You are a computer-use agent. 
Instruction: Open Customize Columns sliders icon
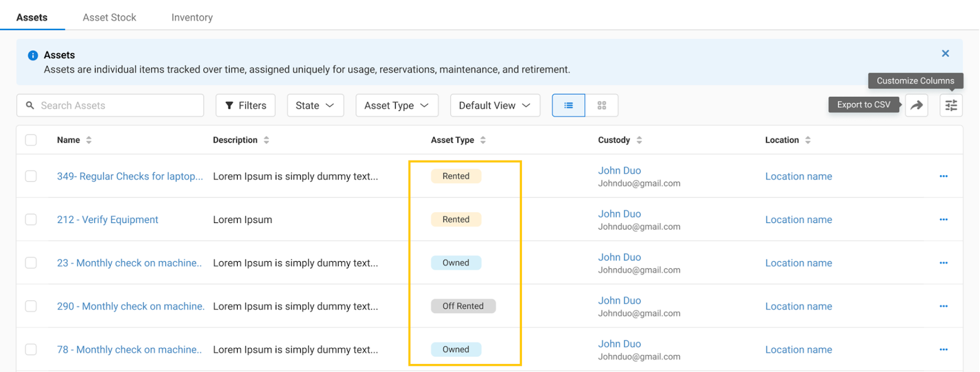(951, 105)
